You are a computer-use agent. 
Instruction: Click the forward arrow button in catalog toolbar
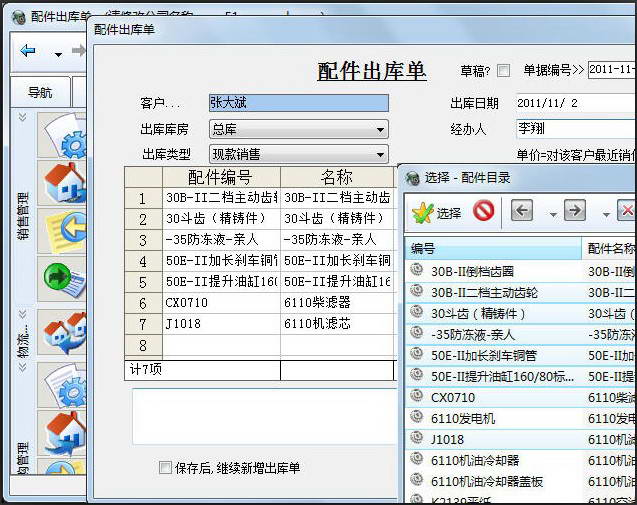coord(574,210)
